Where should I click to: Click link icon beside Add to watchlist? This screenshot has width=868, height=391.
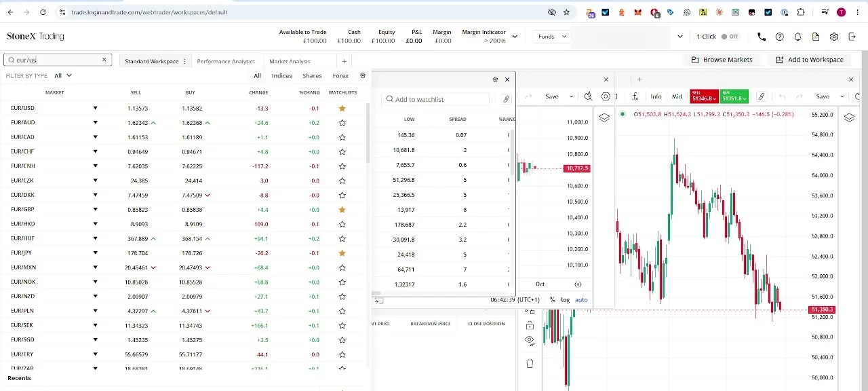[x=506, y=99]
